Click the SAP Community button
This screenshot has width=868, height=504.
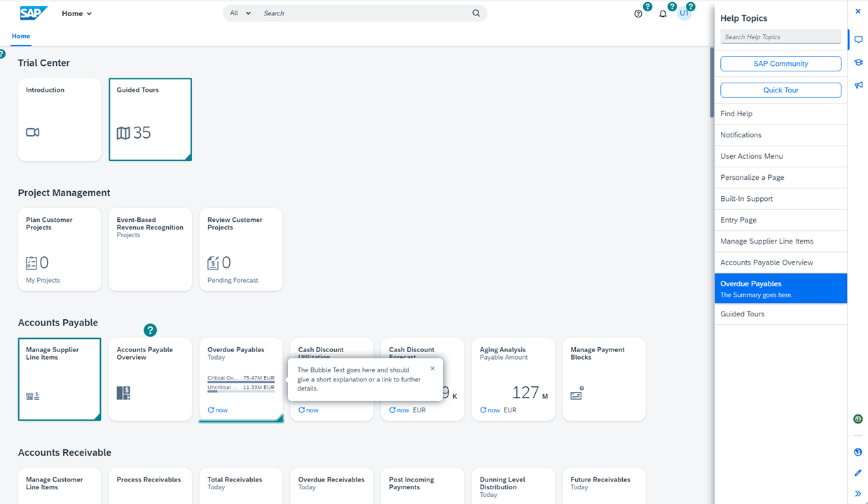[x=780, y=64]
